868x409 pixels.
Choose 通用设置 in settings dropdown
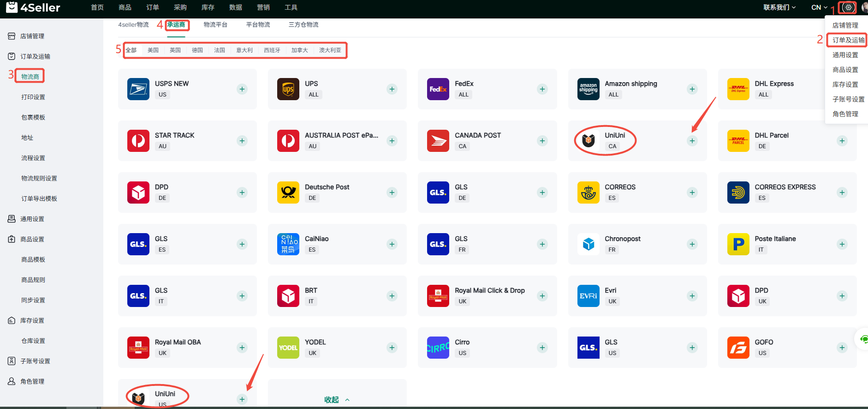[x=845, y=55]
